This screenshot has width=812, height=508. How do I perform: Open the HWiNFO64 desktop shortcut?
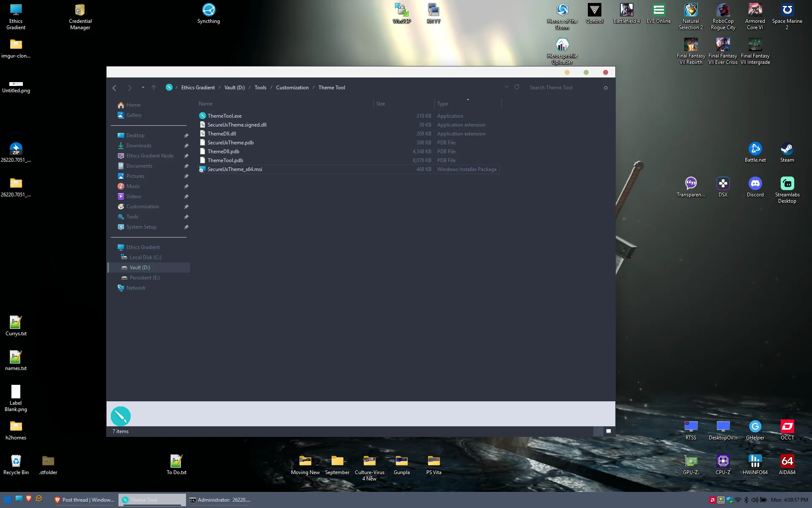(755, 465)
